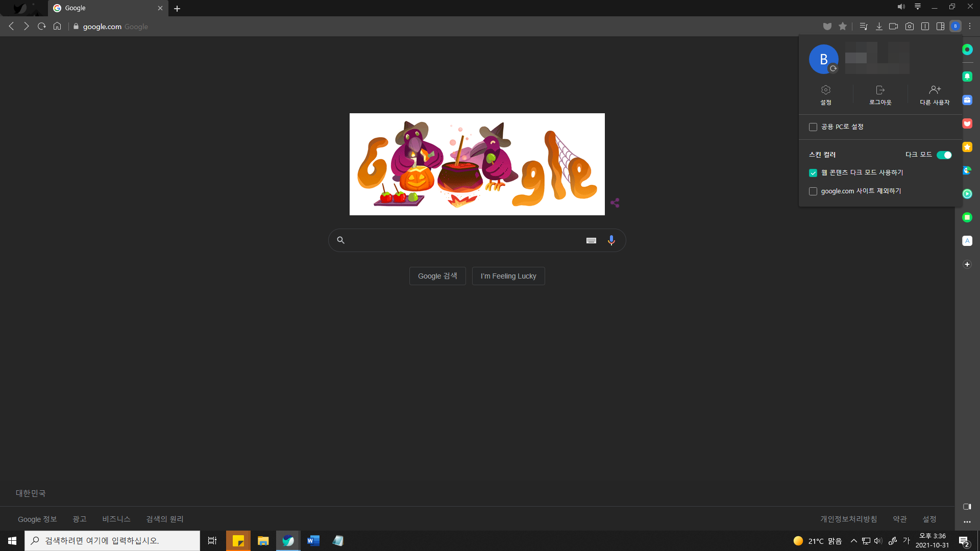The image size is (980, 551).
Task: Check the 공용 PC로 설정 box
Action: point(813,127)
